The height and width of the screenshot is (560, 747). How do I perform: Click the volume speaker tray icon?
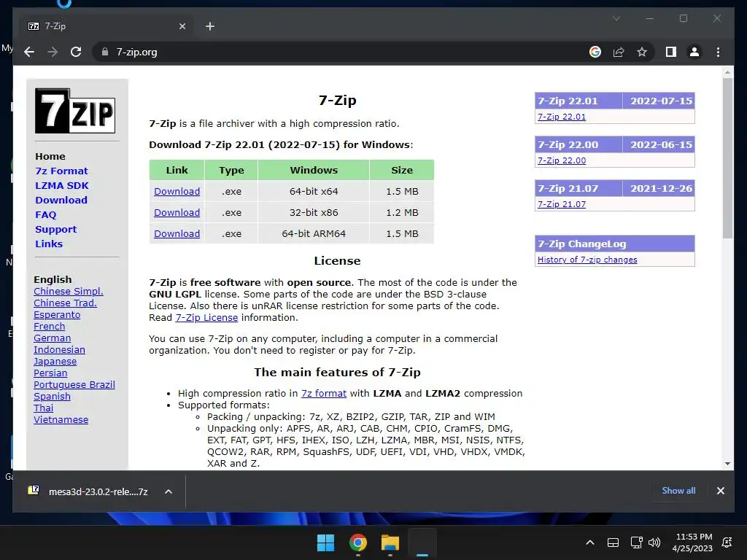coord(654,542)
